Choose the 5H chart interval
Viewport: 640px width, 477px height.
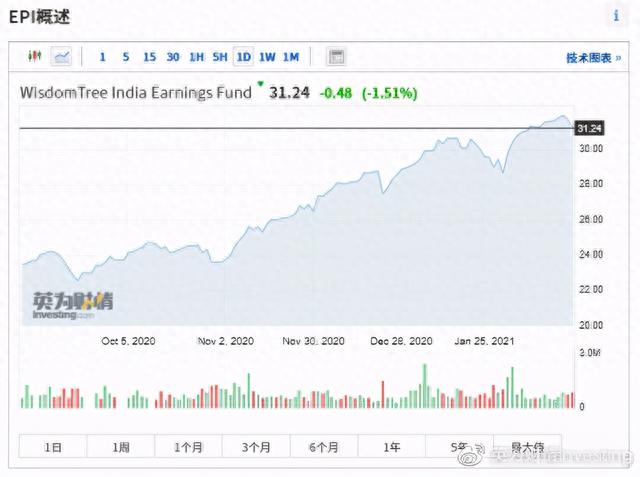point(220,57)
